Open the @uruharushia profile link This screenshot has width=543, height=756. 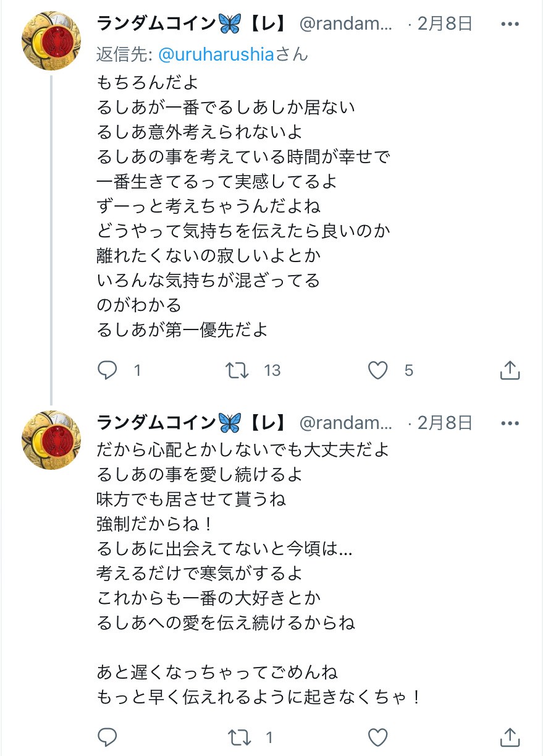[216, 54]
